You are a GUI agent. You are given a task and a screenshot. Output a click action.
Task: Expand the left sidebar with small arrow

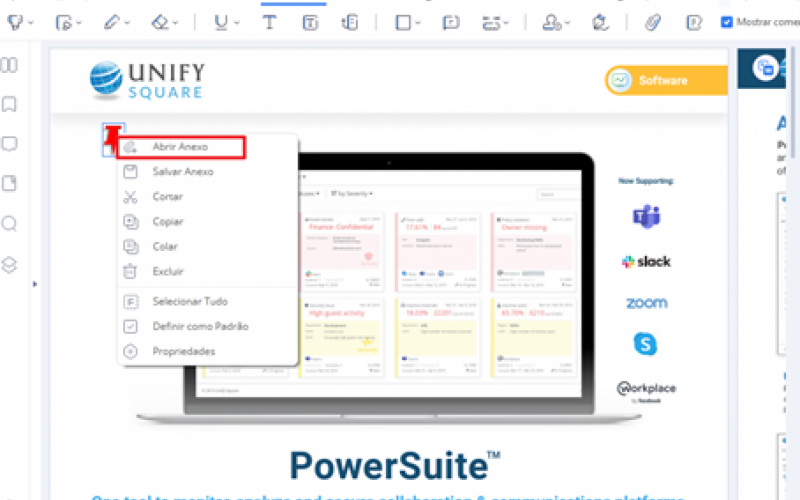tap(35, 284)
